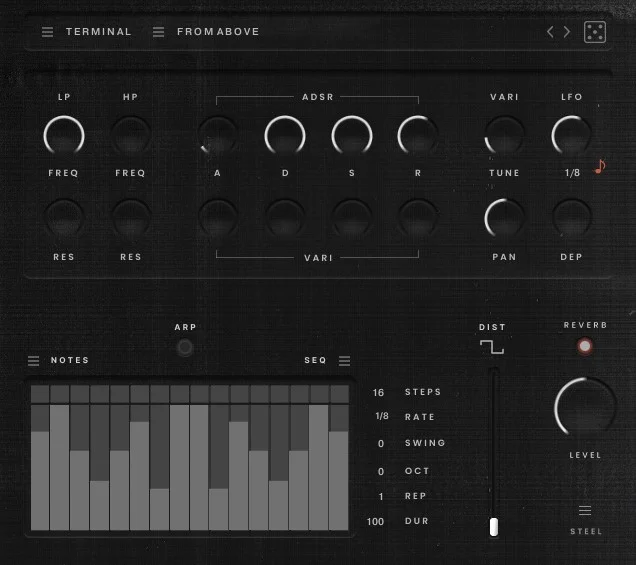
Task: Click the LFO rate knob
Action: 571,135
